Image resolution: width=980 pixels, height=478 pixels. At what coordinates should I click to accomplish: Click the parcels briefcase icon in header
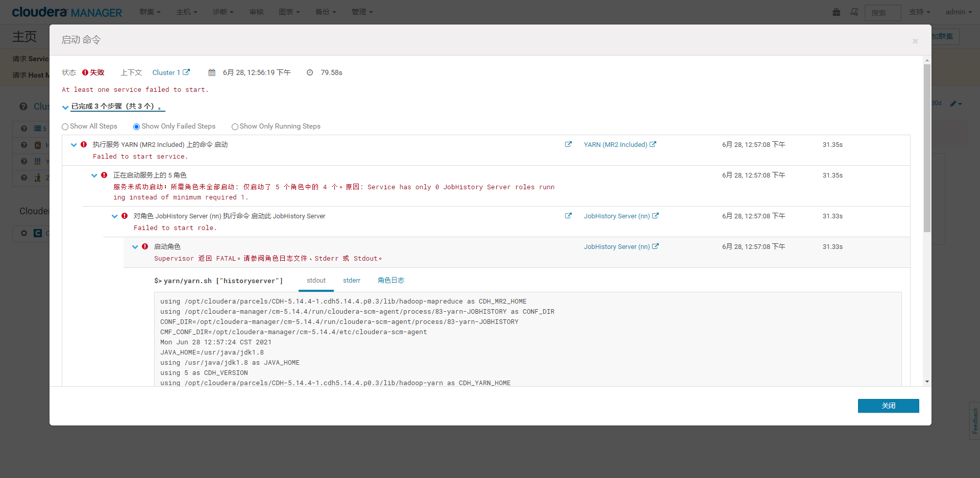[x=836, y=12]
